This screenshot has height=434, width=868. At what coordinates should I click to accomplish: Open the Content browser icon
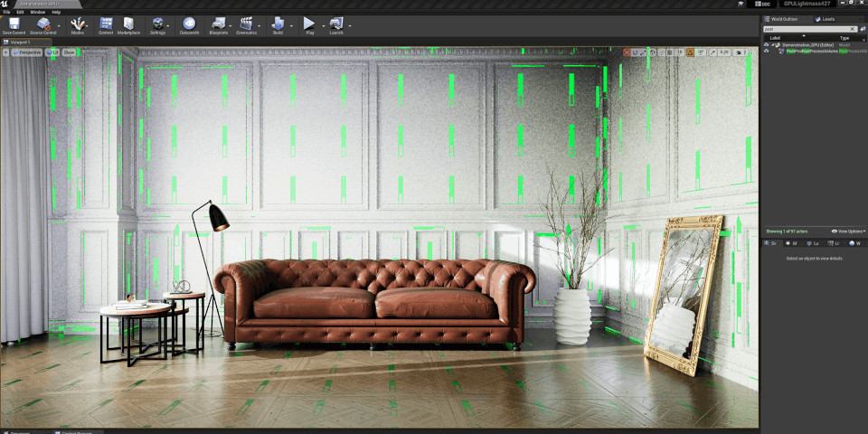(106, 25)
